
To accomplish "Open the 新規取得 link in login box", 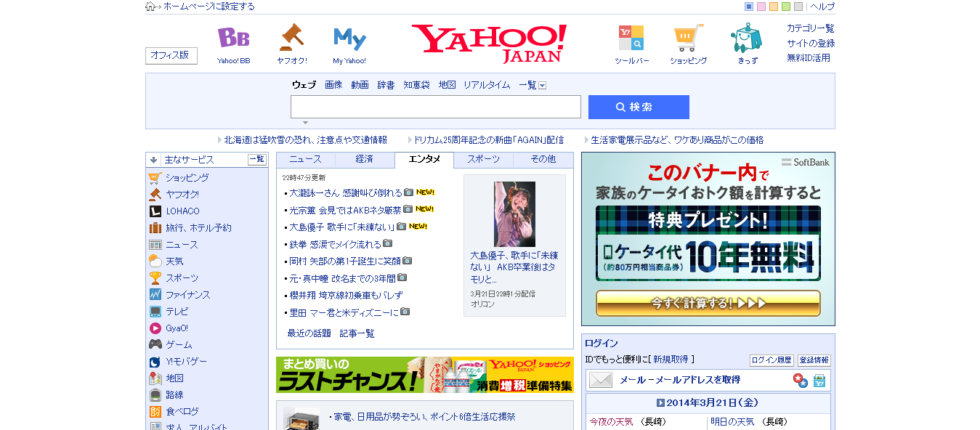I will 671,360.
